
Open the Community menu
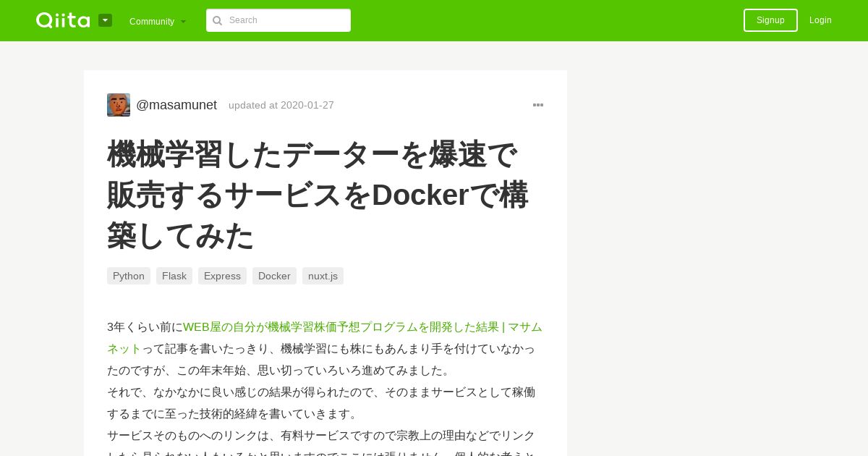coord(158,21)
